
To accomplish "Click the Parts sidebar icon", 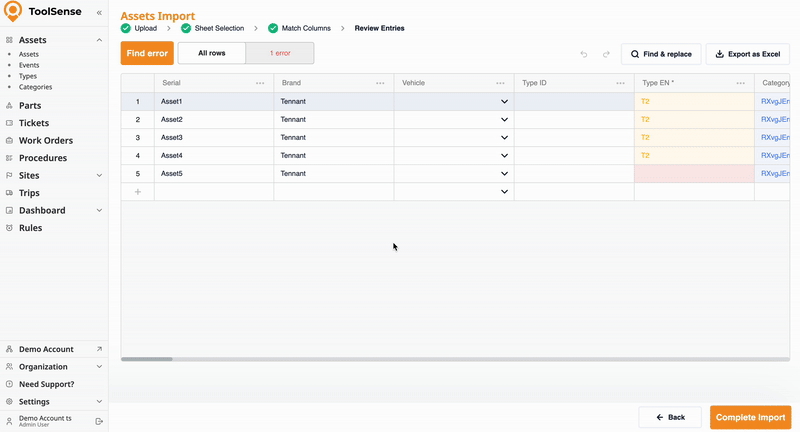I will pos(9,106).
